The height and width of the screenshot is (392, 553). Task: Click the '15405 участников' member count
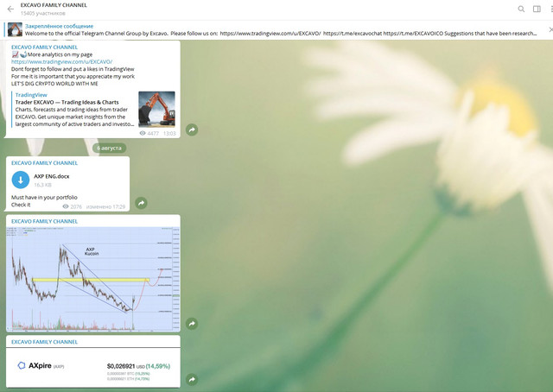coord(42,14)
